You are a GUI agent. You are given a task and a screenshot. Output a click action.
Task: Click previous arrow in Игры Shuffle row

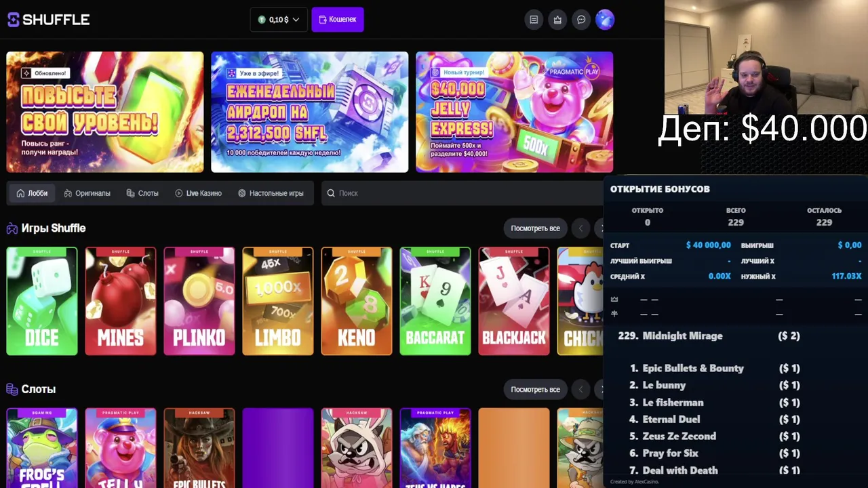pyautogui.click(x=580, y=228)
